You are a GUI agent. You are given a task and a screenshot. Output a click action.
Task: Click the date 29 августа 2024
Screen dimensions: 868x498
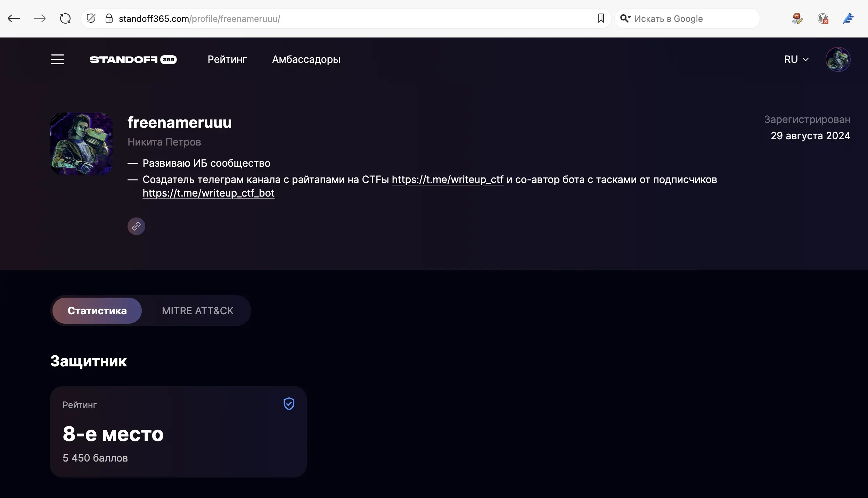pos(810,136)
